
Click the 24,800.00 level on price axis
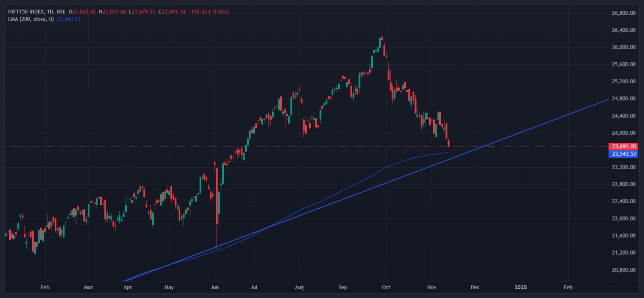click(x=623, y=99)
